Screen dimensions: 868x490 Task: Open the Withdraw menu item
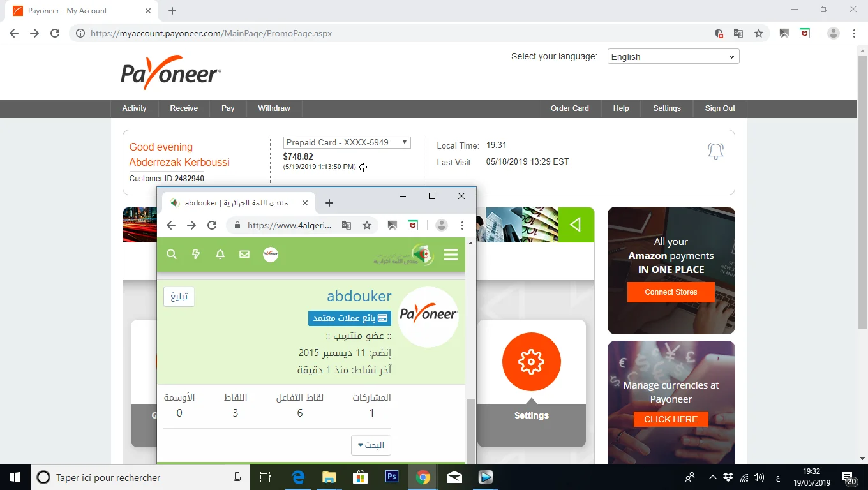pyautogui.click(x=274, y=108)
